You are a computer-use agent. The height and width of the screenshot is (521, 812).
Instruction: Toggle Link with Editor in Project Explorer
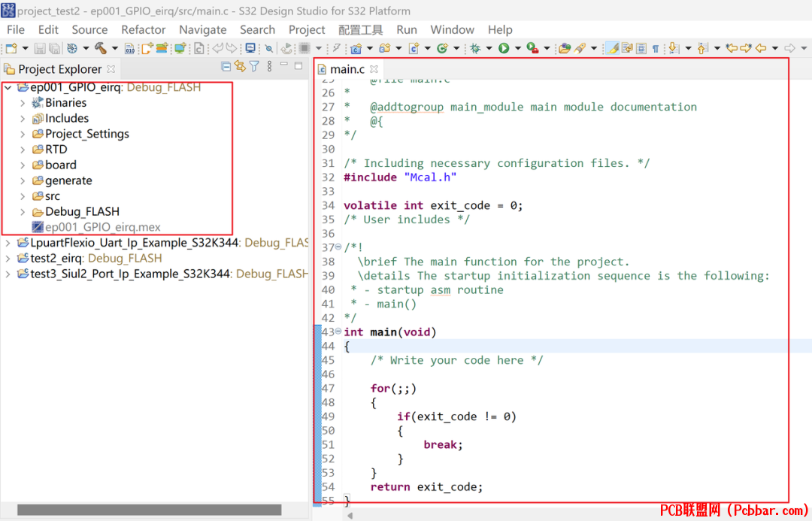(x=240, y=66)
